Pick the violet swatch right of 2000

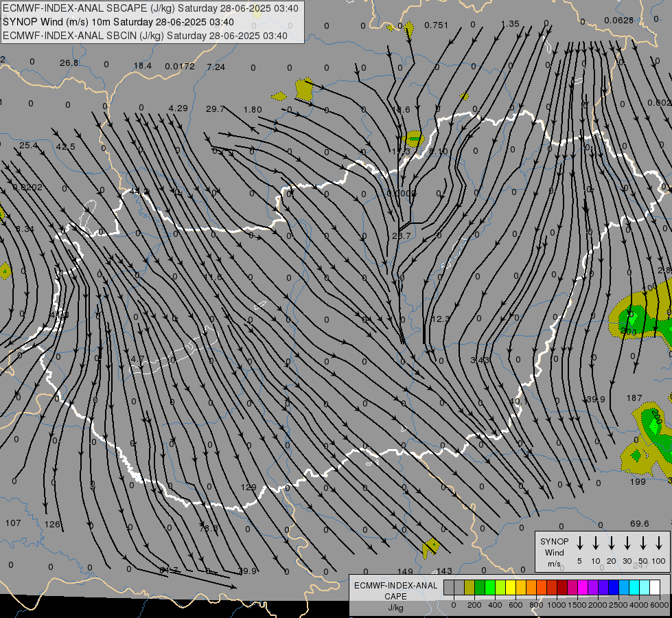pos(603,587)
